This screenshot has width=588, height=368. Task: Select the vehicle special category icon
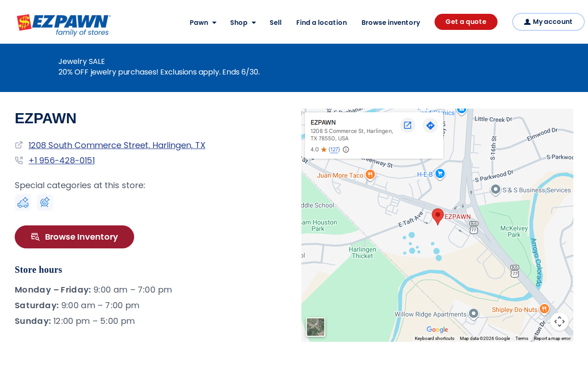coord(23,202)
